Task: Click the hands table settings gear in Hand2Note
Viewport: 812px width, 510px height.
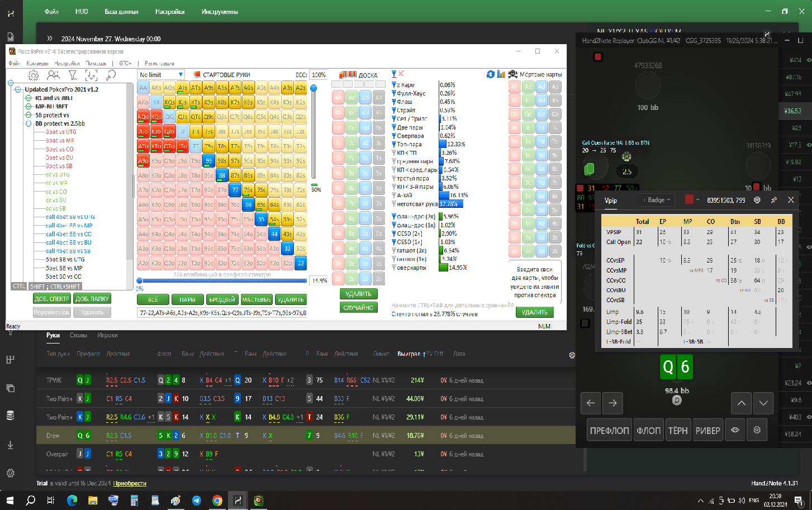Action: (572, 355)
